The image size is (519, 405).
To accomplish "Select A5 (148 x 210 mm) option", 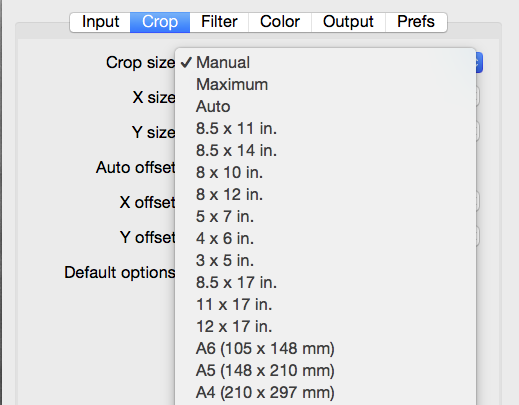I will click(x=325, y=370).
